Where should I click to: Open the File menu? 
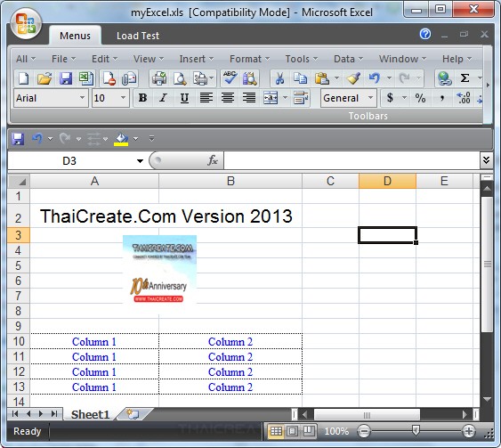point(63,59)
